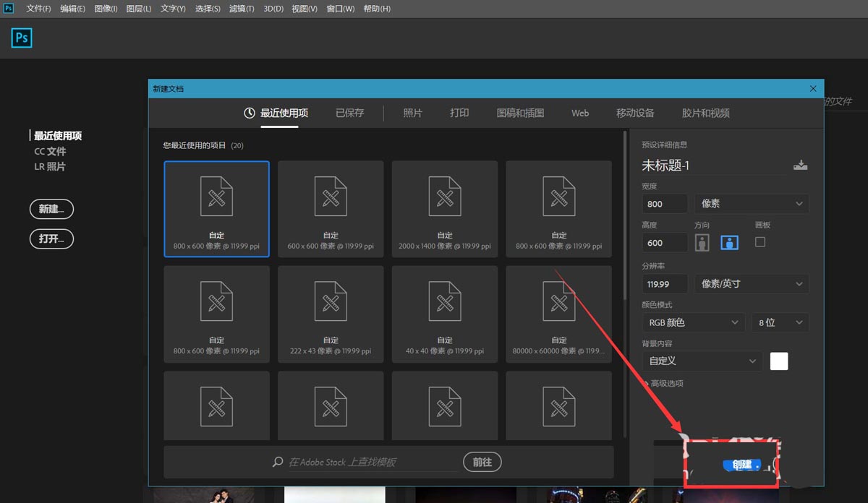The height and width of the screenshot is (503, 868).
Task: Open the 编辑(E) menu
Action: click(x=72, y=9)
